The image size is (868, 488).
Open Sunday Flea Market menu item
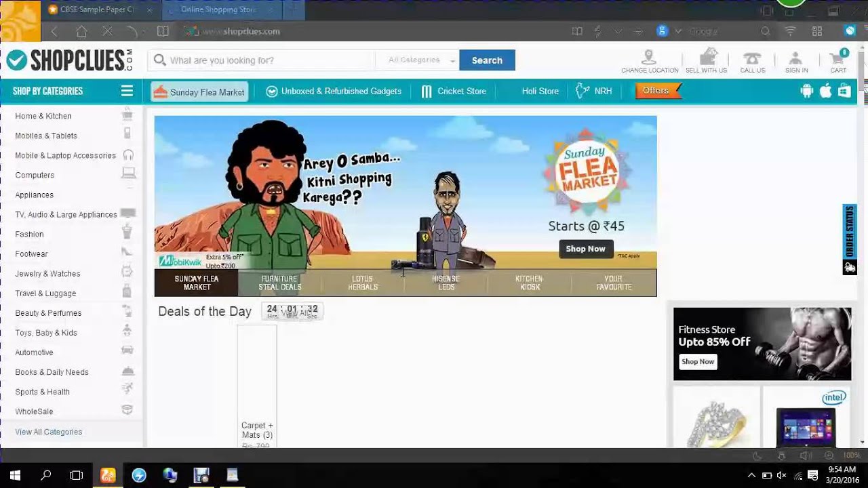(x=199, y=91)
